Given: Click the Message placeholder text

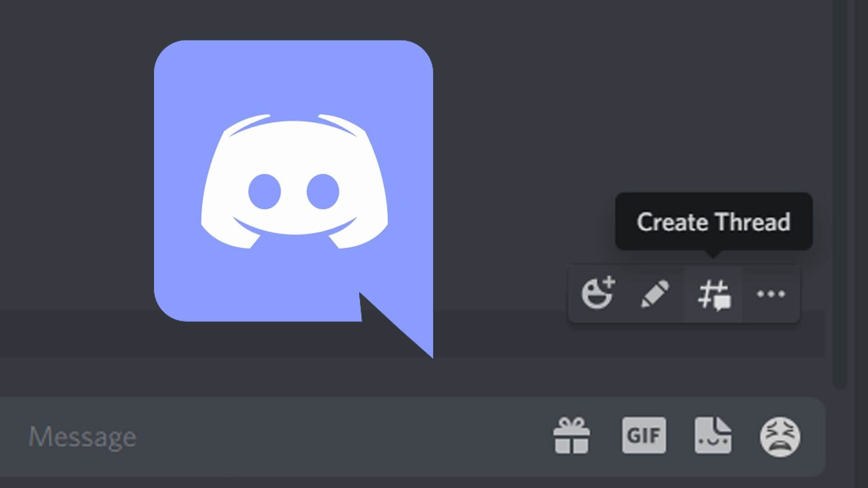Looking at the screenshot, I should [82, 437].
